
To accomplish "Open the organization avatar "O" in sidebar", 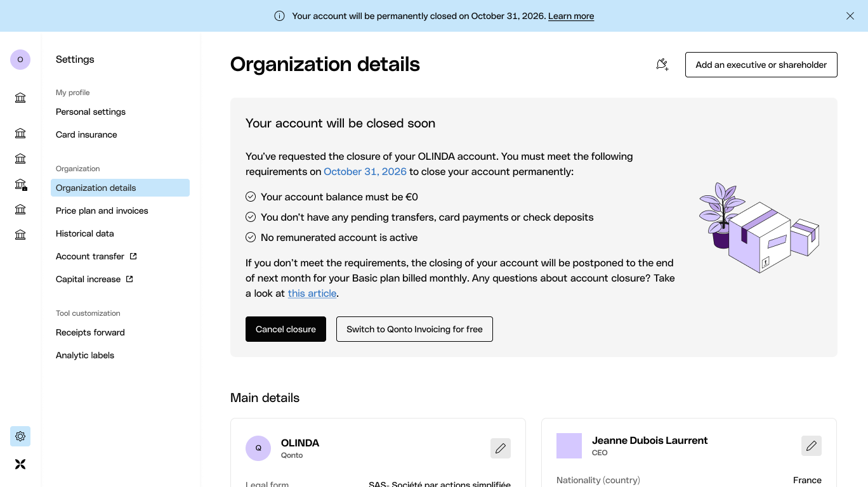I will tap(20, 60).
